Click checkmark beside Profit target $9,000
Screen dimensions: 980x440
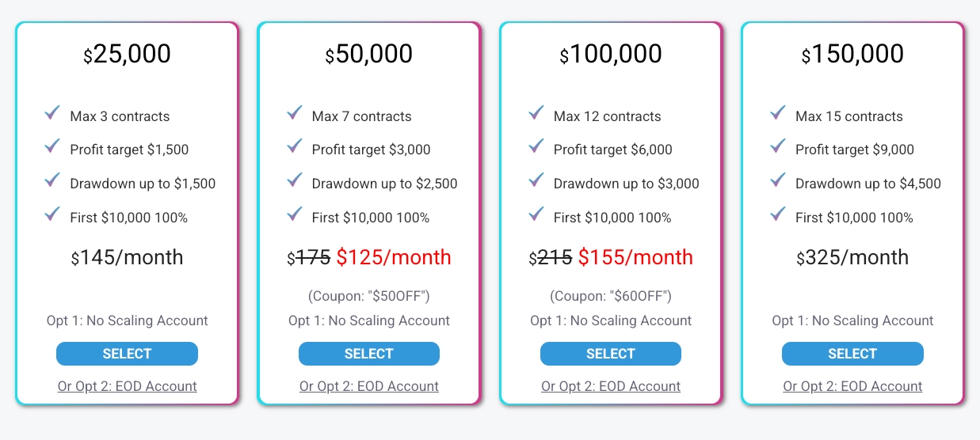778,146
